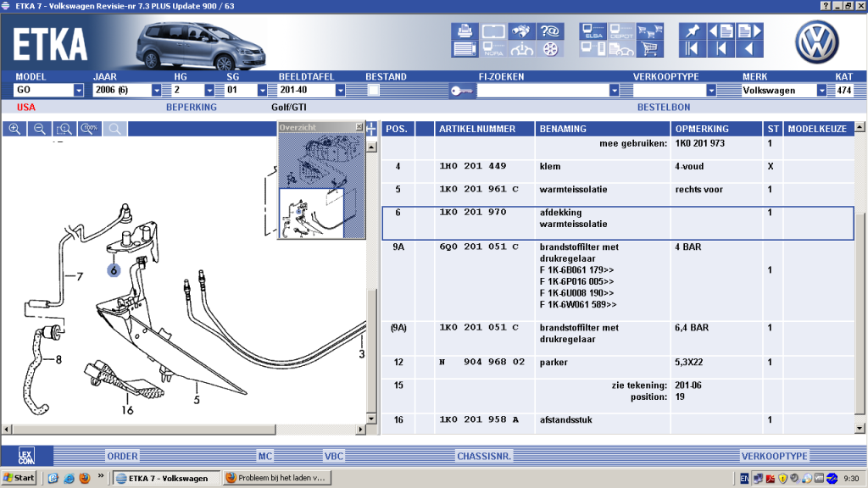Click the ARTIKELNUMMER column header
This screenshot has height=488, width=868.
click(484, 129)
